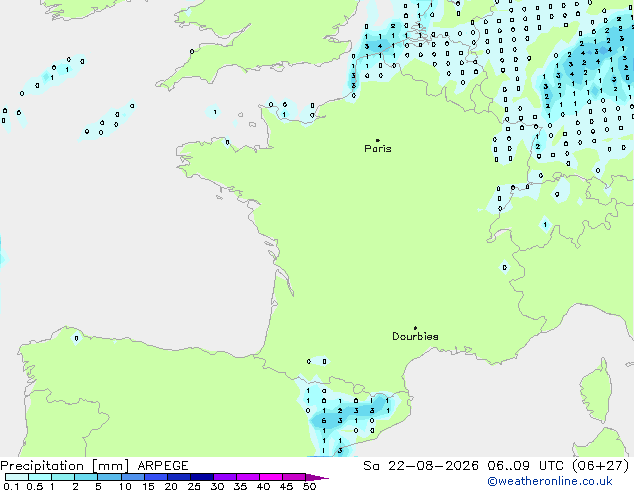Click the legend value label 0.1
Viewport: 634px width, 490px height.
(11, 486)
